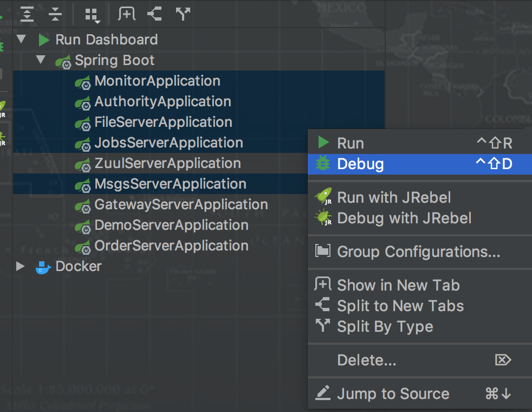Click the Spring Boot icon beside MonitorApplication

coord(83,82)
